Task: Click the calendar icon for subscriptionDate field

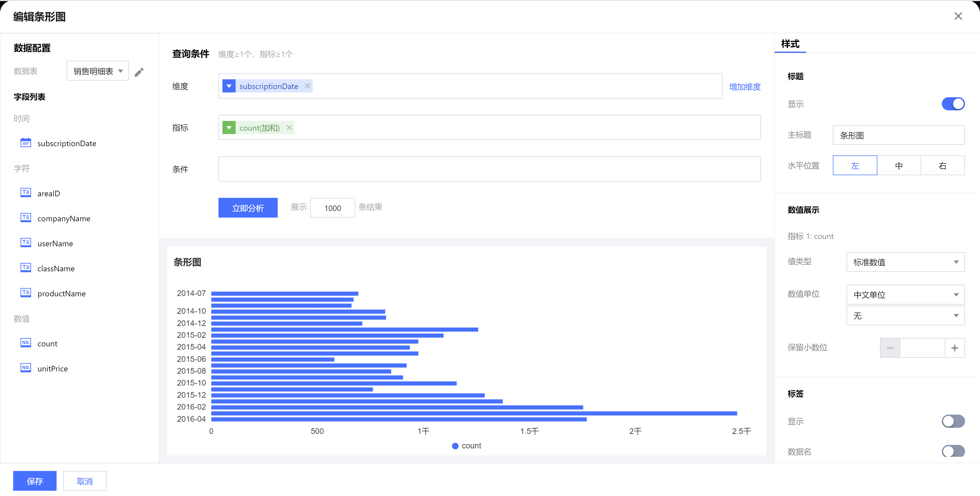Action: tap(26, 143)
